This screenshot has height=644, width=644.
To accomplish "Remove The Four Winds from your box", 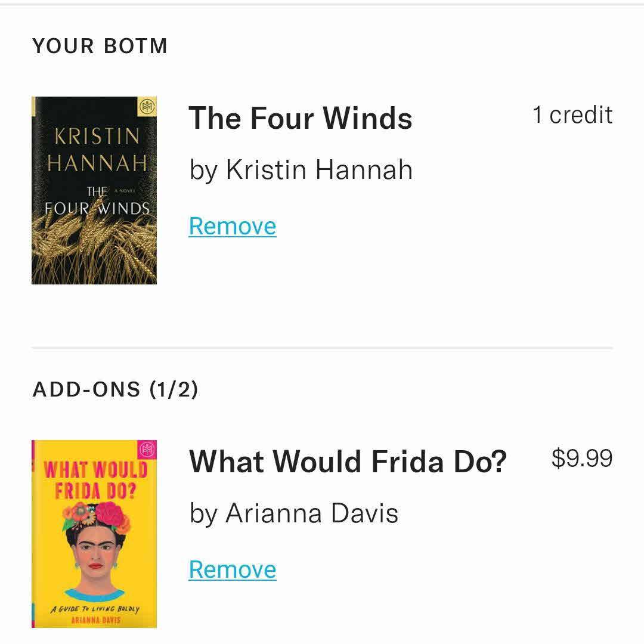I will pos(233,227).
